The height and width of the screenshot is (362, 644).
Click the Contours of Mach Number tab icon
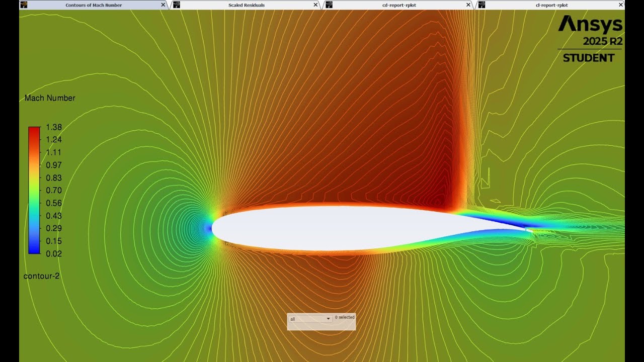24,5
